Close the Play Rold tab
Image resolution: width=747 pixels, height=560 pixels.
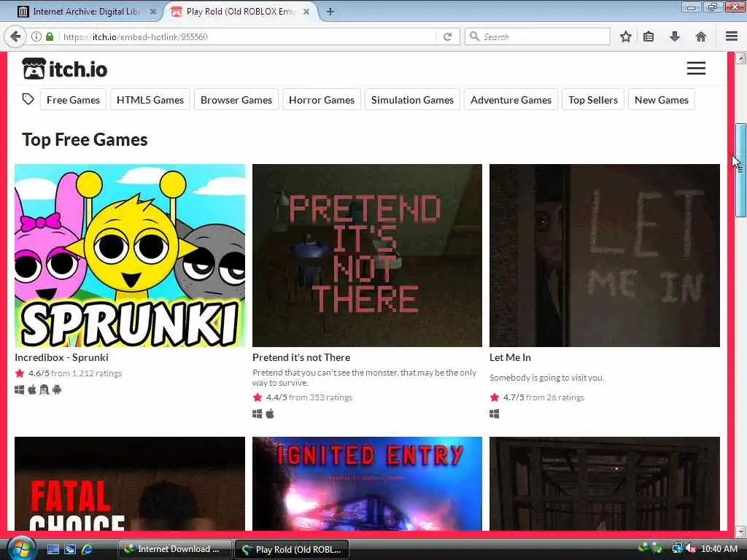pos(306,12)
